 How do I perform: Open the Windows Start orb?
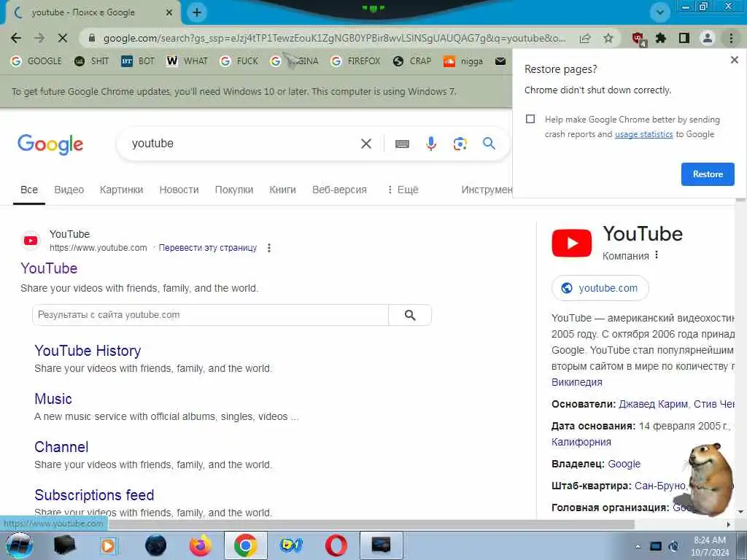[x=19, y=545]
